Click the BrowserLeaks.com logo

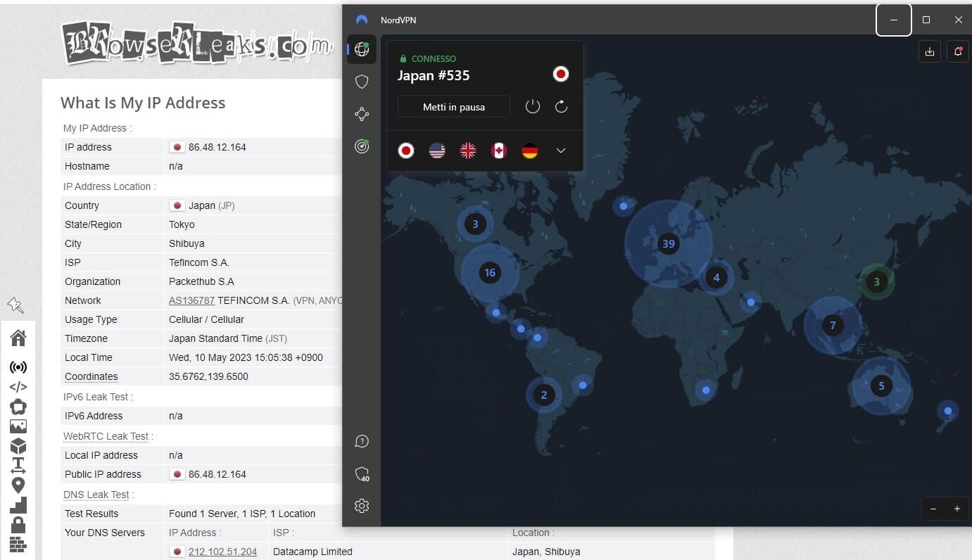point(197,43)
